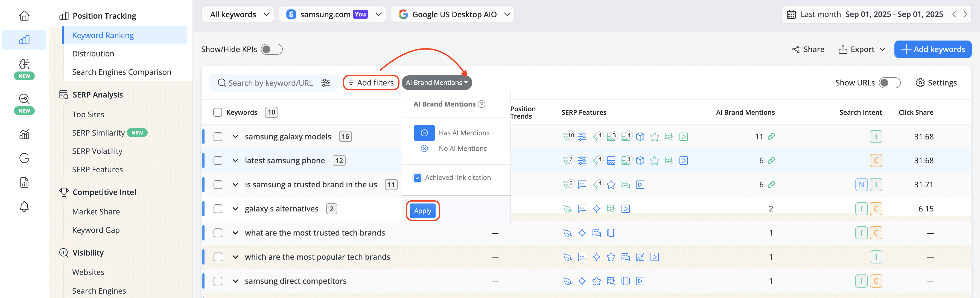The image size is (980, 298).
Task: Click Add keywords button
Action: pyautogui.click(x=933, y=50)
